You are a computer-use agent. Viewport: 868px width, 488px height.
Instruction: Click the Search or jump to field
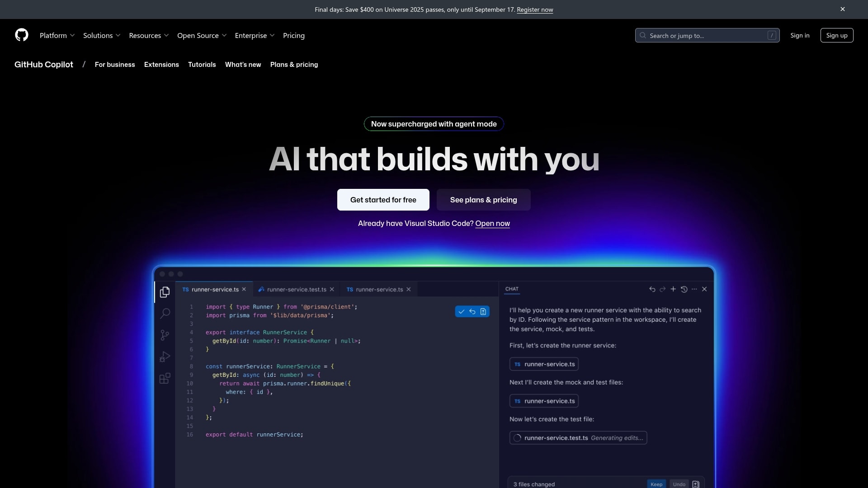pyautogui.click(x=707, y=35)
